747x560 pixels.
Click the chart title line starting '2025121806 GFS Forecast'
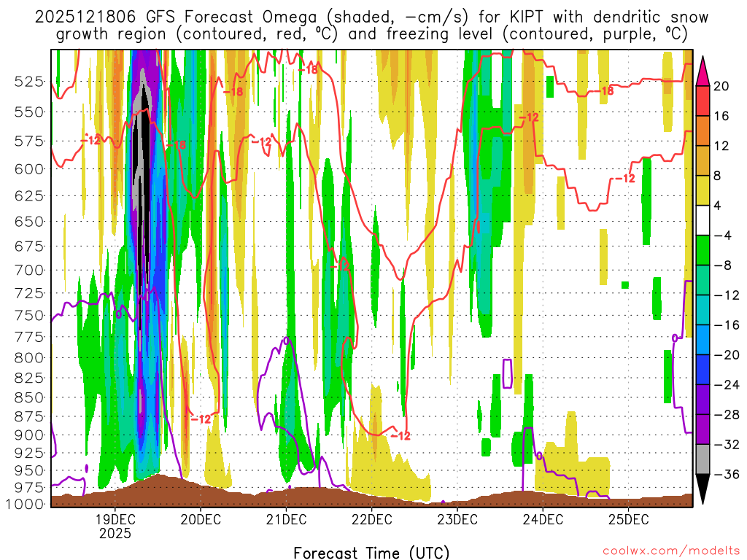pyautogui.click(x=371, y=17)
